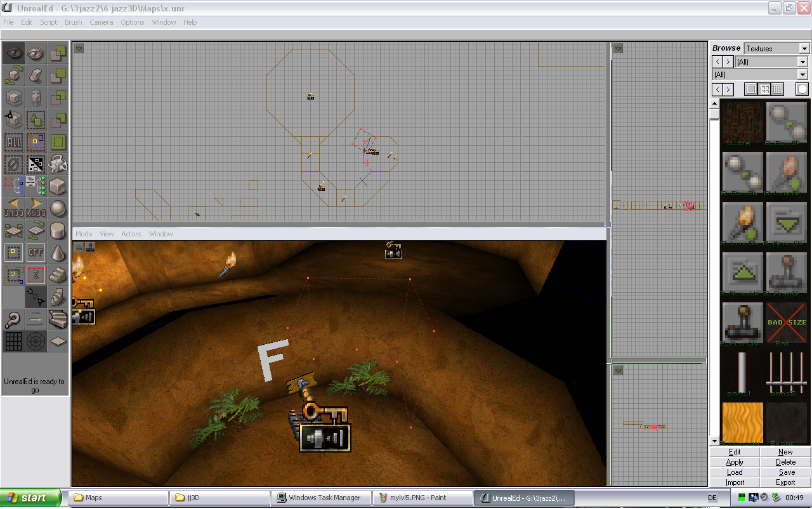Choose the cube brush builder
The width and height of the screenshot is (812, 509).
tap(58, 186)
